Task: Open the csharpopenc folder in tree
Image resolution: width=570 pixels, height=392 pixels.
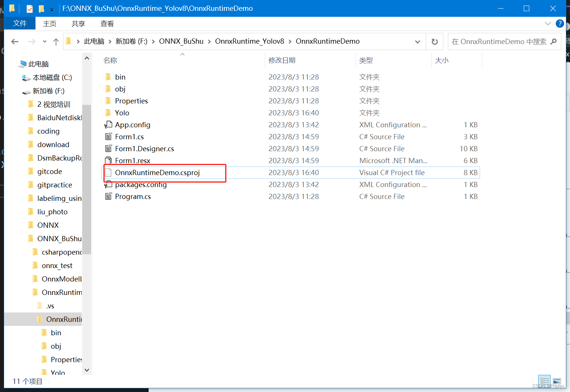Action: (x=62, y=252)
